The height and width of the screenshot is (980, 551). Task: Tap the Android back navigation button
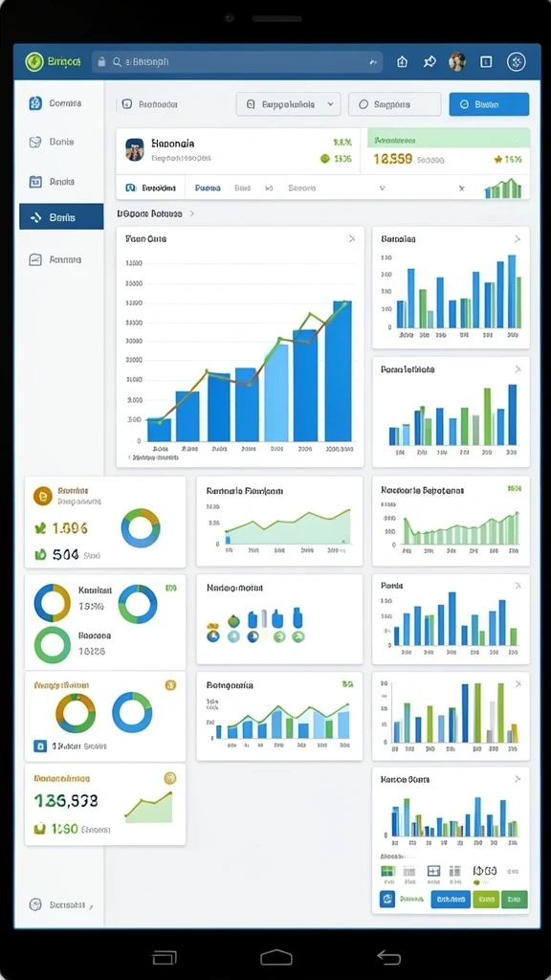[388, 957]
